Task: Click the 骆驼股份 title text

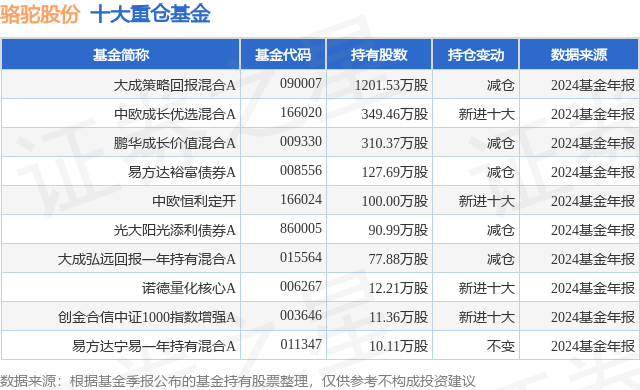Action: [40, 14]
